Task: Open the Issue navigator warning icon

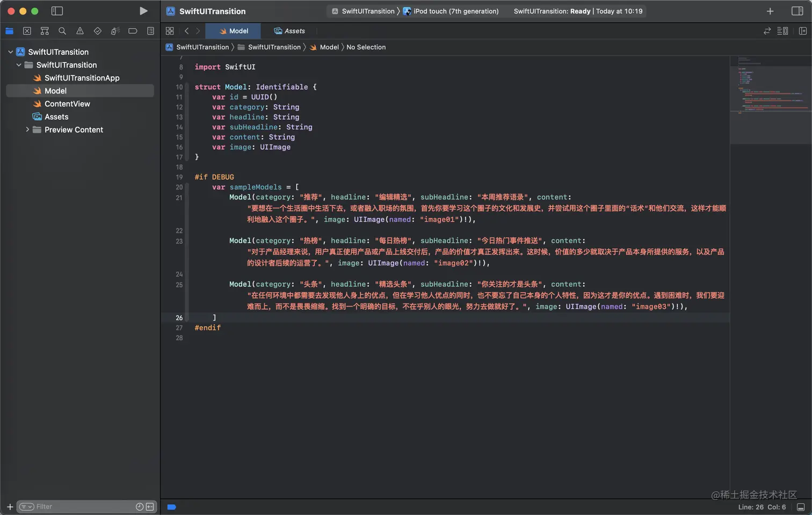Action: click(x=80, y=31)
